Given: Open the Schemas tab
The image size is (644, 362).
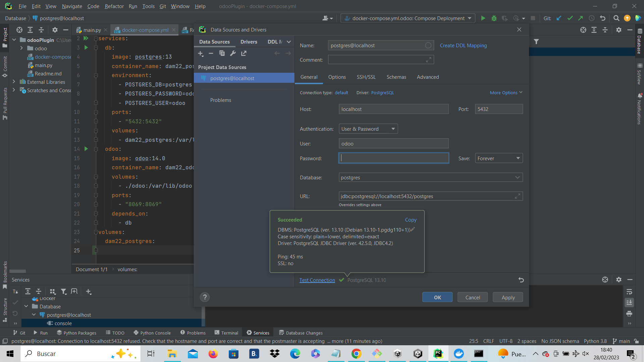Looking at the screenshot, I should coord(396,77).
